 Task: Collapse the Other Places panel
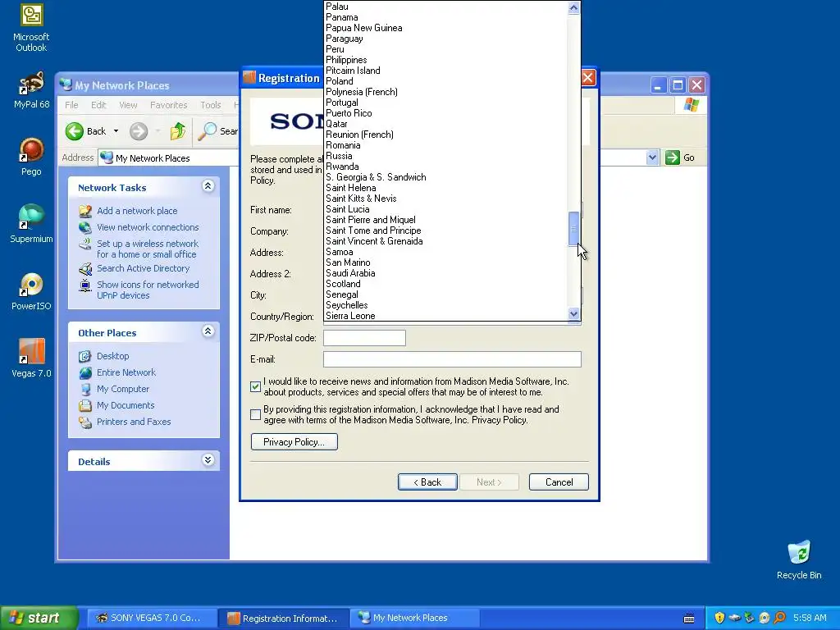[x=208, y=331]
